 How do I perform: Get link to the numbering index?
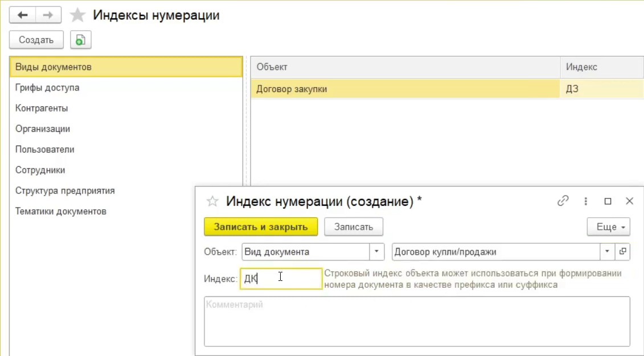pos(563,201)
